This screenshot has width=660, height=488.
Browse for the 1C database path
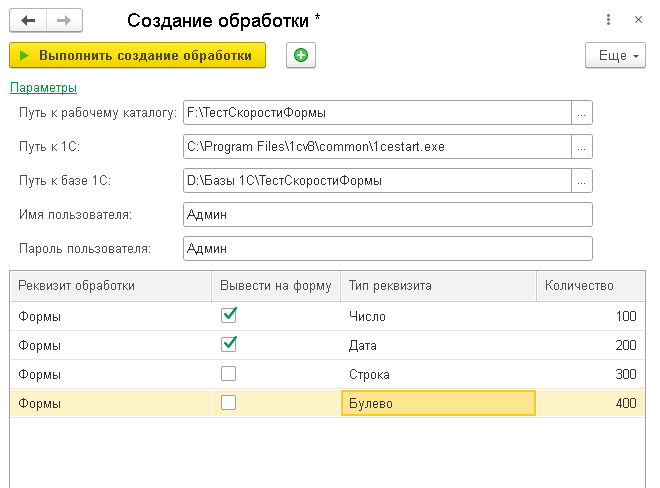[582, 181]
